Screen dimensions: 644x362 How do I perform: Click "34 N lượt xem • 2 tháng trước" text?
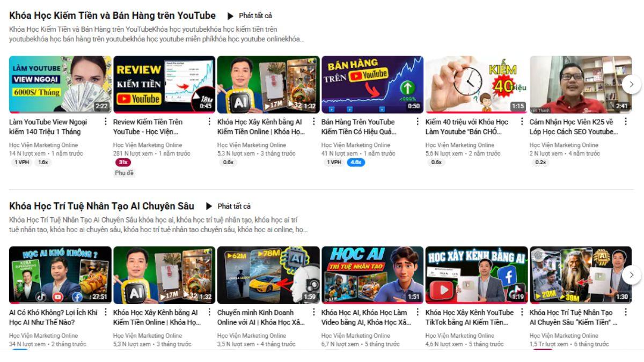(x=48, y=344)
